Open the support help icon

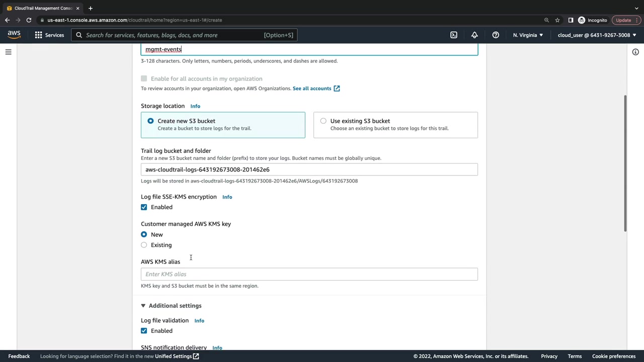click(x=496, y=35)
